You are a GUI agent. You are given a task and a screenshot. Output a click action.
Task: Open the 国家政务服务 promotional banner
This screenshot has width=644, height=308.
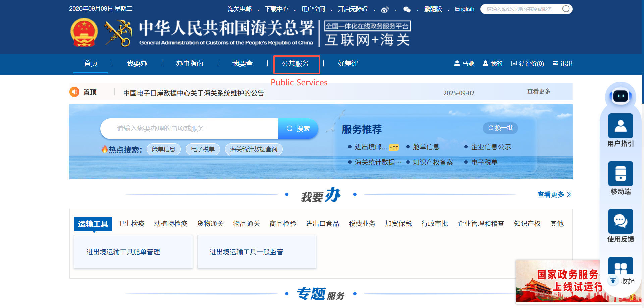tap(557, 282)
